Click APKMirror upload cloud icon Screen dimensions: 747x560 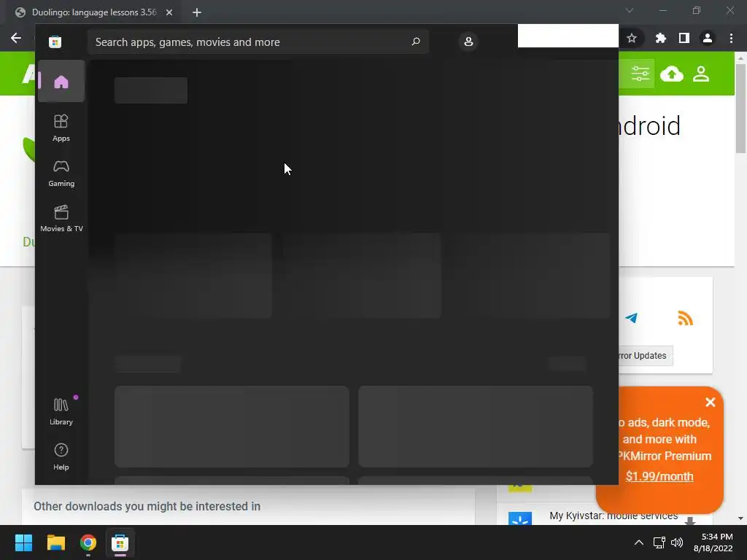pos(672,74)
